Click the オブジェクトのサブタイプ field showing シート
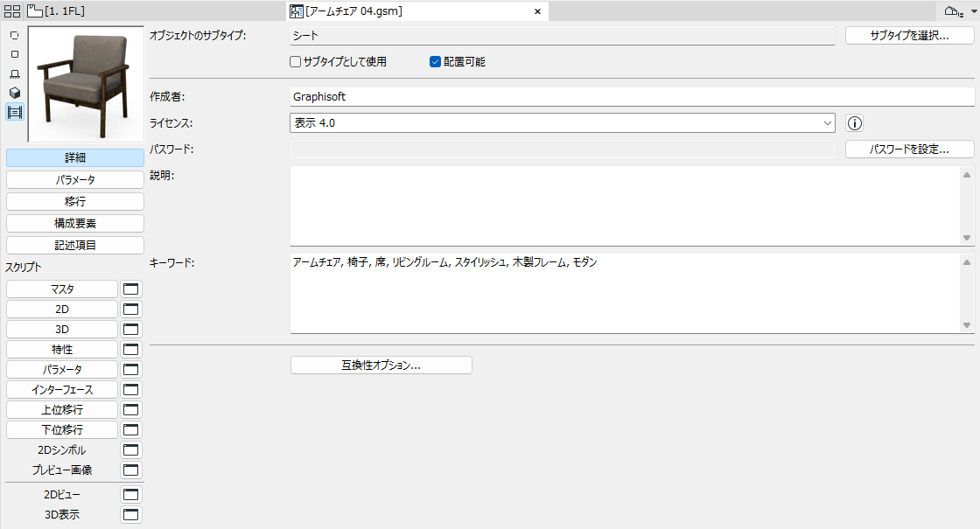This screenshot has height=529, width=980. (x=563, y=36)
